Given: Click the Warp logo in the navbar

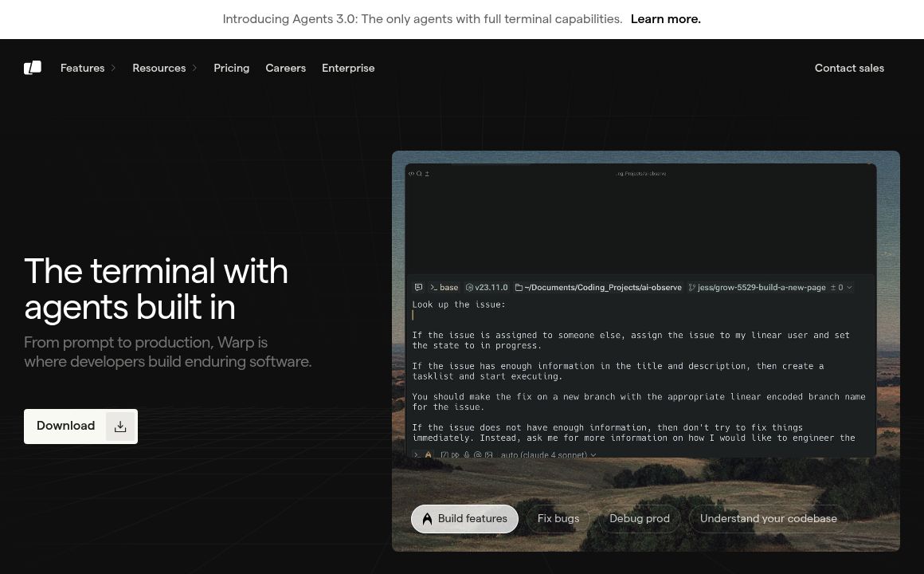Looking at the screenshot, I should click(x=33, y=68).
